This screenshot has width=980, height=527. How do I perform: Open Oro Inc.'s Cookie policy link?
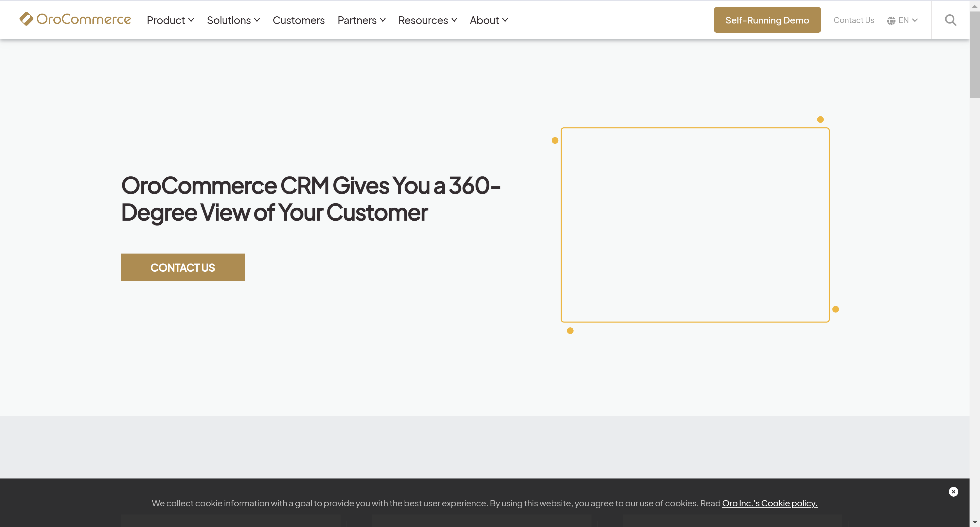point(769,503)
